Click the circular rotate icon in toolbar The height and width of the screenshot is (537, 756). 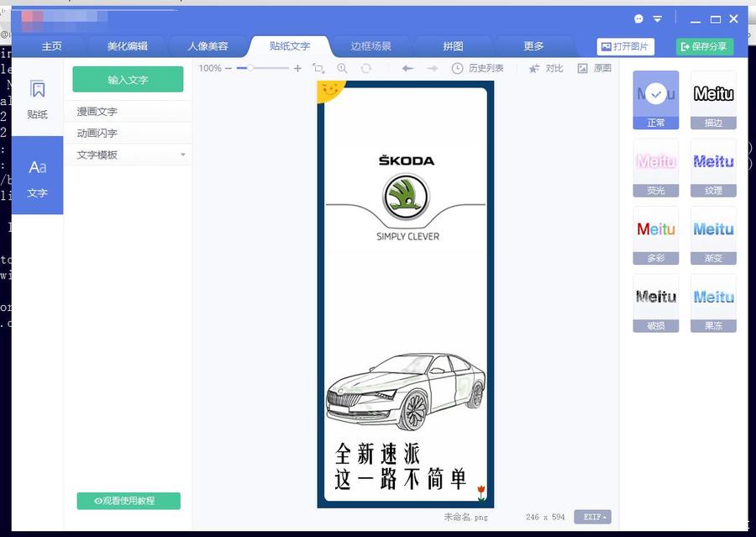point(366,69)
